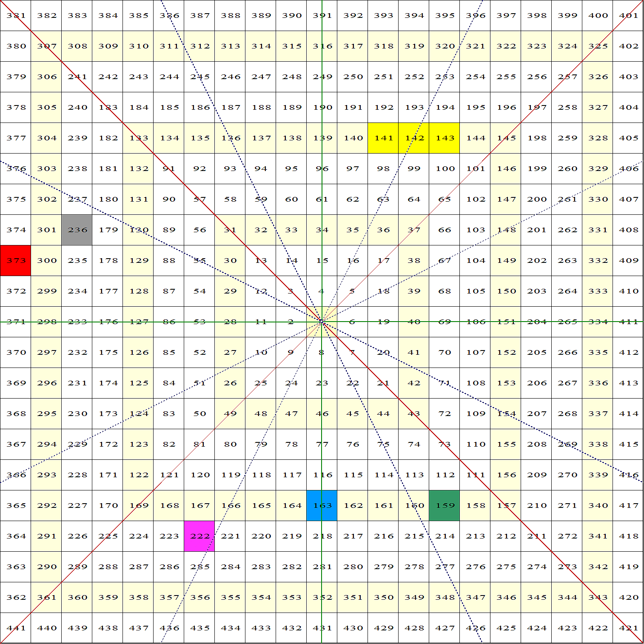Click the yellow cell numbered 143
Viewport: 644px width, 644px height.
click(444, 138)
